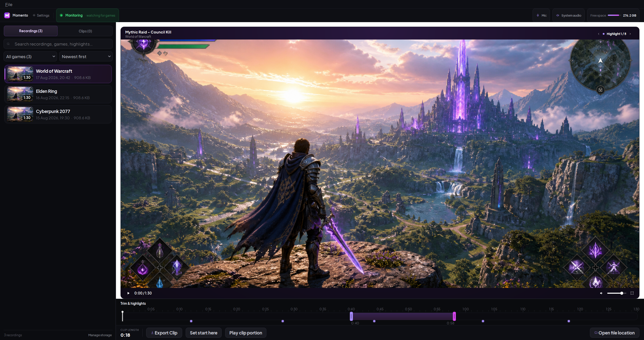Click the World of Warcraft thumbnail
644x340 pixels.
pos(20,74)
